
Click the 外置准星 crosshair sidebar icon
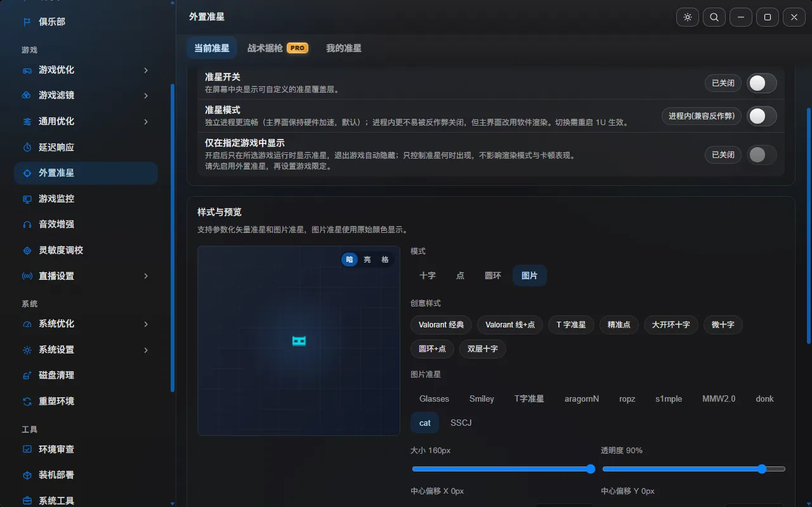coord(27,173)
